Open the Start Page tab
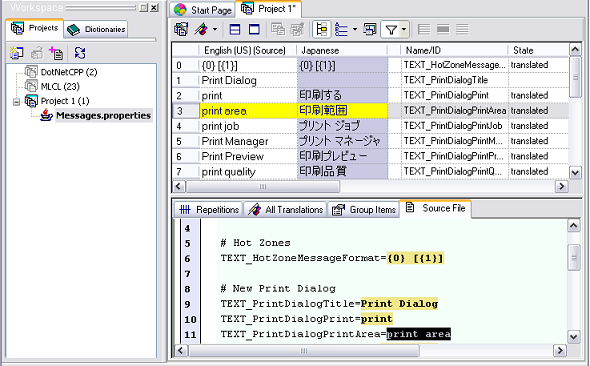Viewport: 590px width, 366px height. tap(203, 10)
